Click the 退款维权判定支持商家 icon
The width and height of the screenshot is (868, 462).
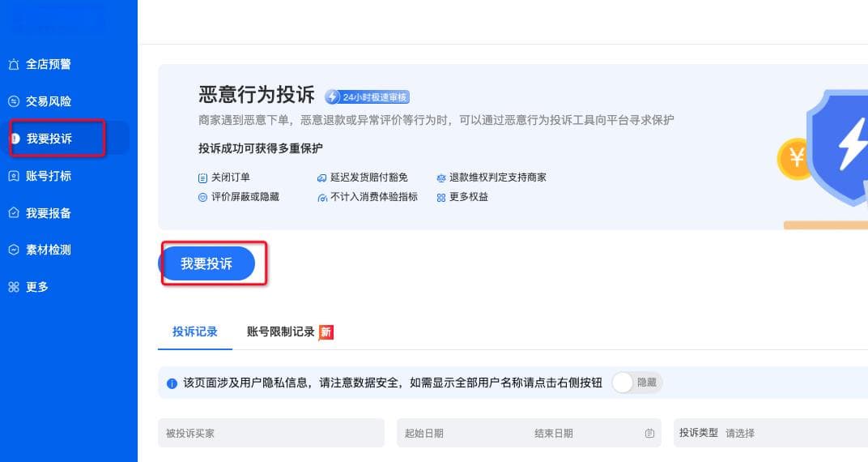(441, 178)
